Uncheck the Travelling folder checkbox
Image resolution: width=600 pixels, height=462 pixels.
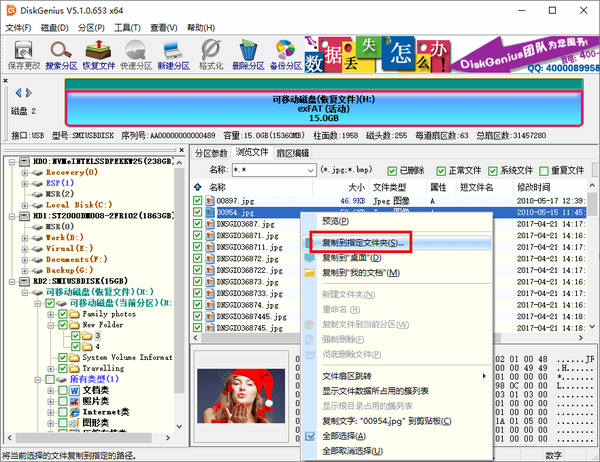point(63,369)
